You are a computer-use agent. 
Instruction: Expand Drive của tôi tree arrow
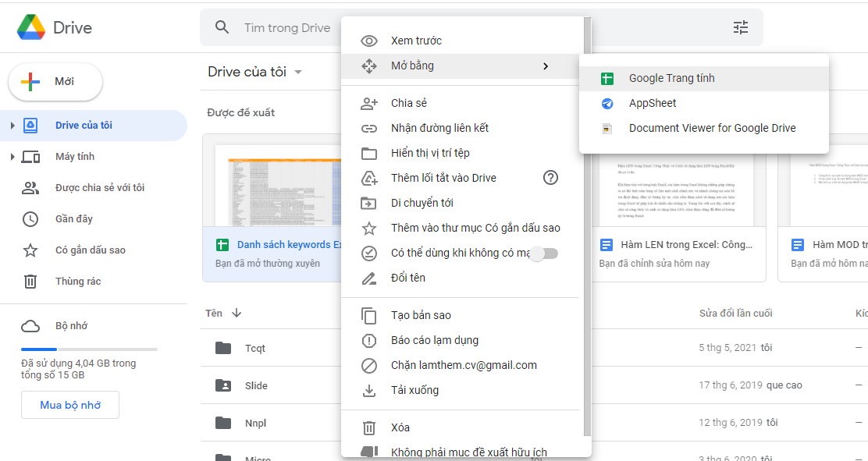tap(12, 126)
